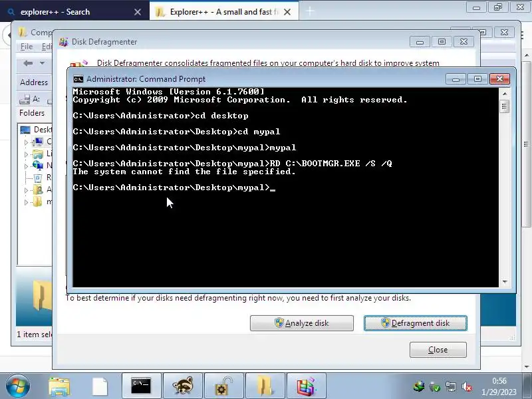
Task: Click the volume muted tray icon
Action: (x=467, y=386)
